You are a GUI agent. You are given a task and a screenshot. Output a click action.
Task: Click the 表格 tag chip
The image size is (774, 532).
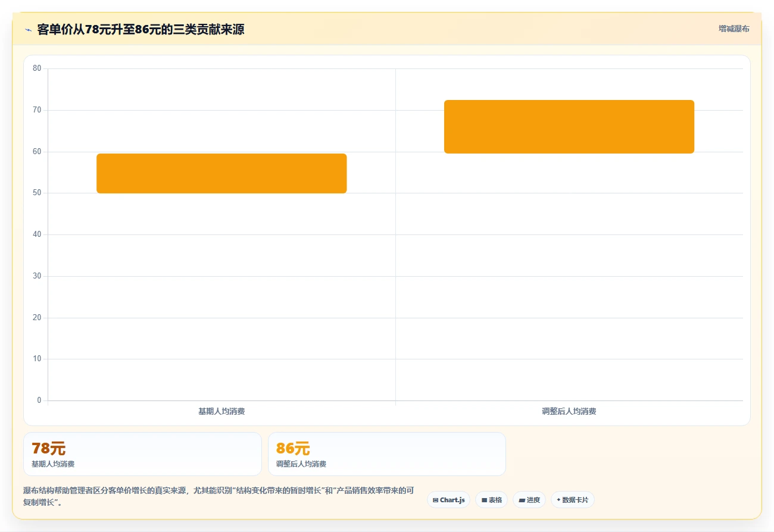491,500
